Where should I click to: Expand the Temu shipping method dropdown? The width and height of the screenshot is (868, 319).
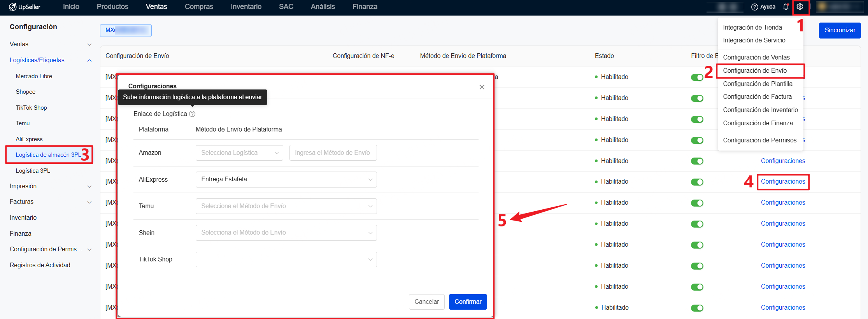tap(286, 206)
